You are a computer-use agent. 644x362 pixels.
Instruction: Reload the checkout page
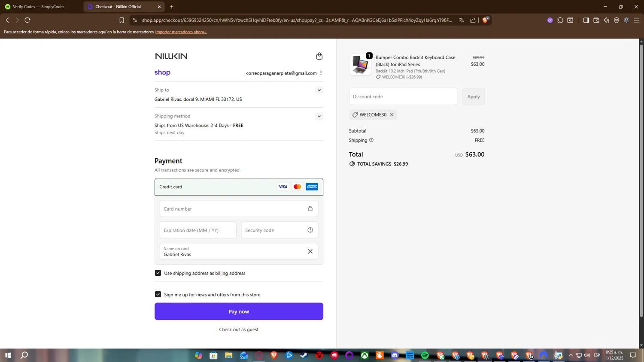tap(27, 20)
